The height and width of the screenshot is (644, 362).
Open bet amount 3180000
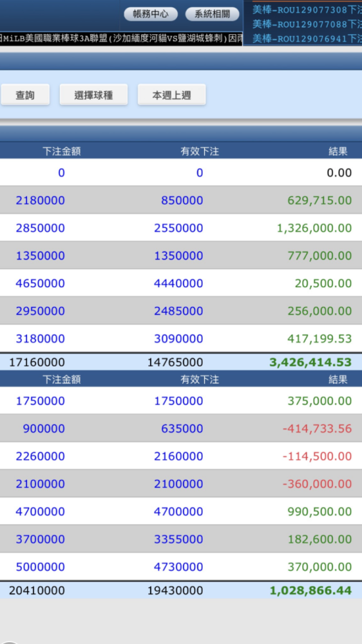(x=41, y=339)
